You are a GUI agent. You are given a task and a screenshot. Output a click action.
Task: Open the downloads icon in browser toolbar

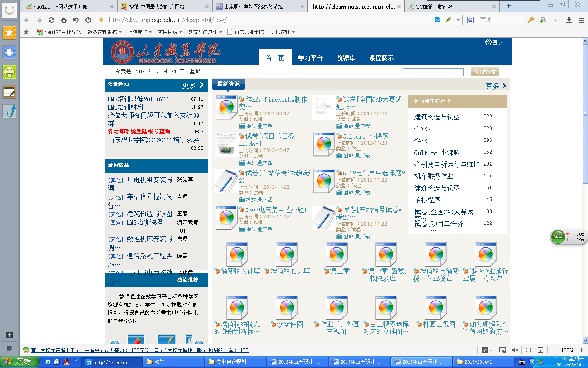click(x=569, y=20)
